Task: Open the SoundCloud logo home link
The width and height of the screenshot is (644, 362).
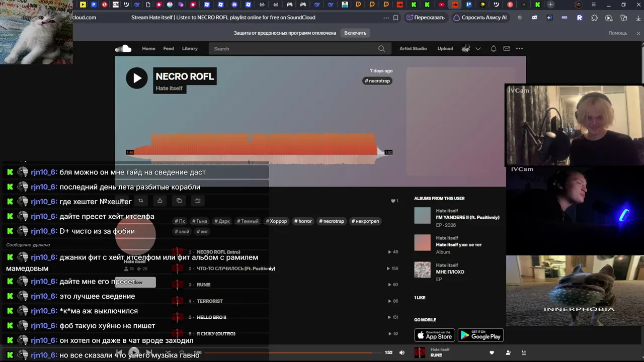Action: (123, 49)
